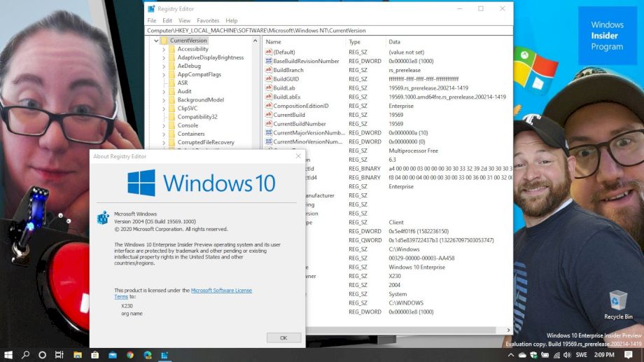
Task: Select the ASR folder icon
Action: tap(171, 83)
